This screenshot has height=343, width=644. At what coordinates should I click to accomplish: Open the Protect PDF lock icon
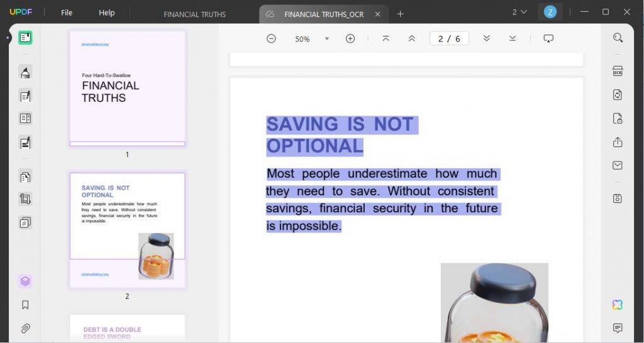(x=618, y=119)
